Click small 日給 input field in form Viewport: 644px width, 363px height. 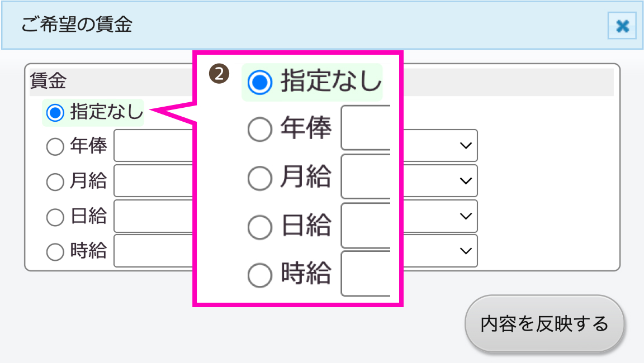coord(153,216)
